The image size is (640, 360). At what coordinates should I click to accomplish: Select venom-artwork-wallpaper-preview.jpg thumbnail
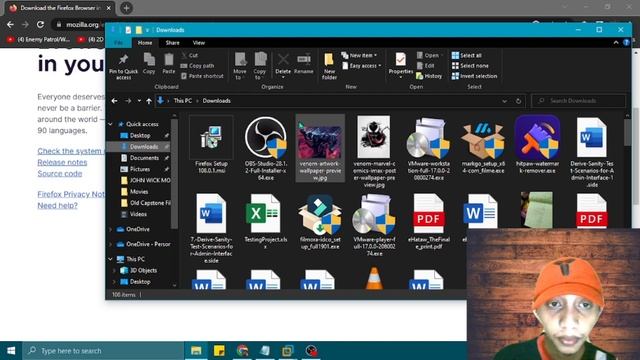coord(320,148)
